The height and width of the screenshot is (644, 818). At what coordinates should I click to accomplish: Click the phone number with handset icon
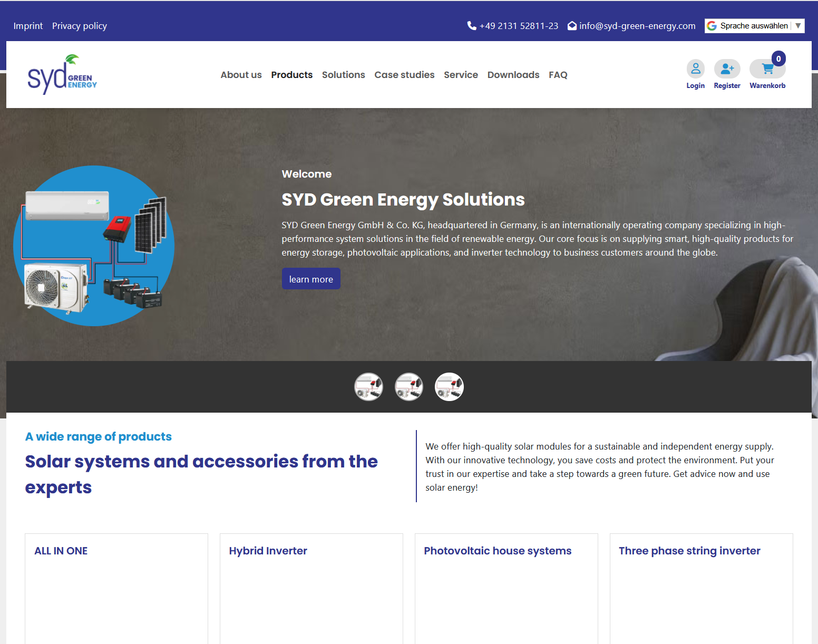tap(512, 26)
